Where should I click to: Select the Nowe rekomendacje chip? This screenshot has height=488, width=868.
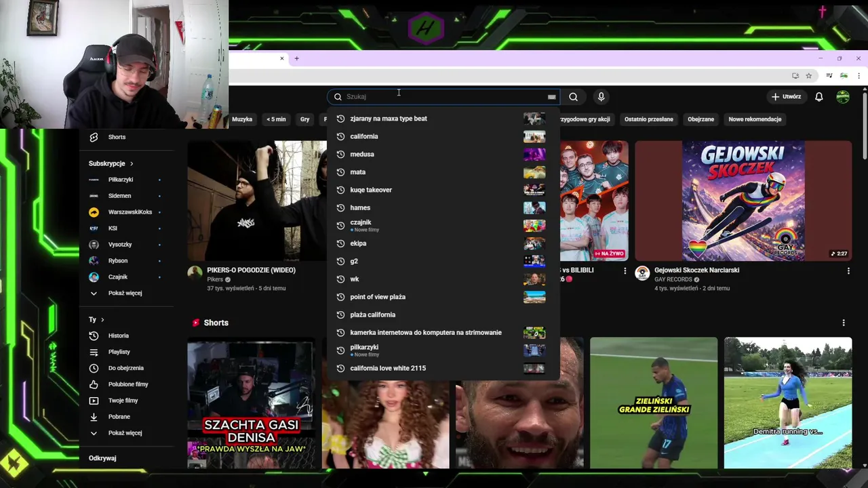[x=755, y=119]
